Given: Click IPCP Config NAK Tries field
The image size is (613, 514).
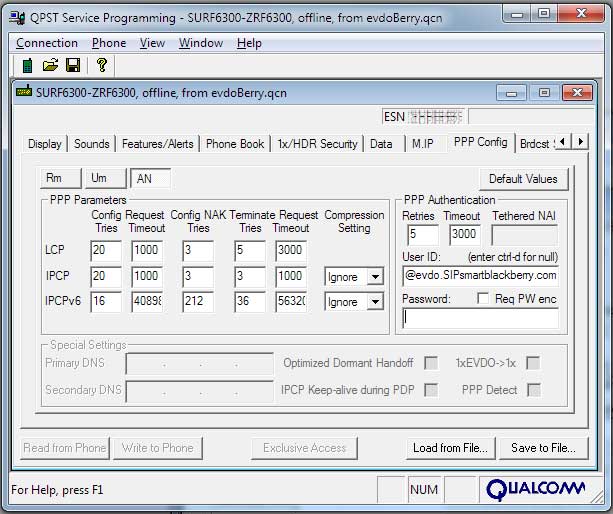Looking at the screenshot, I should click(198, 277).
